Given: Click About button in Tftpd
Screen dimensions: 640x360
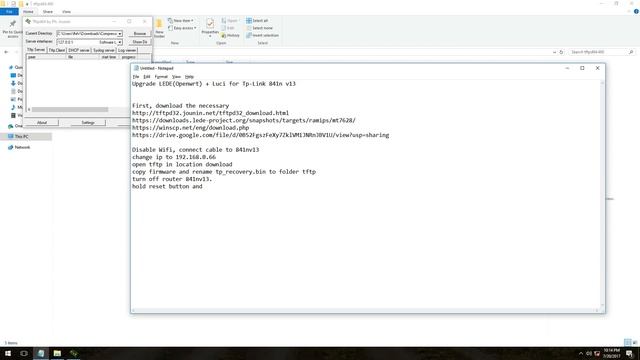Looking at the screenshot, I should pyautogui.click(x=42, y=122).
